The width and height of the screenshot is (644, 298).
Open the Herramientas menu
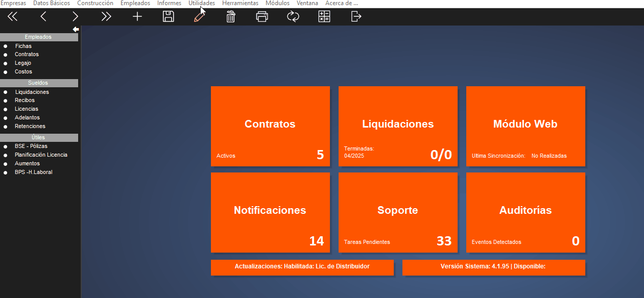tap(240, 3)
